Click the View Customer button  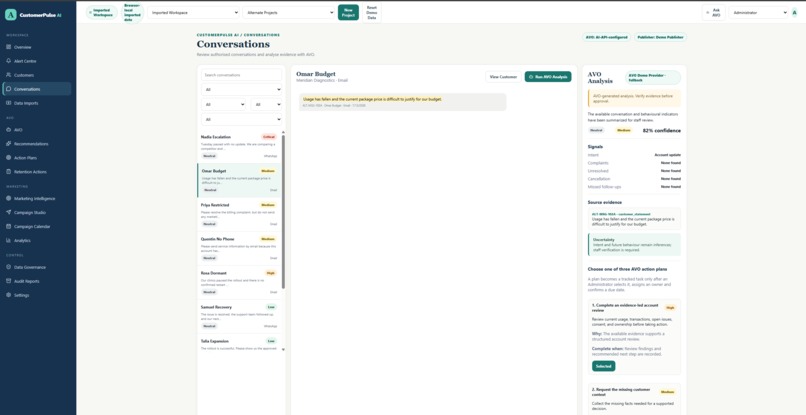click(x=503, y=77)
